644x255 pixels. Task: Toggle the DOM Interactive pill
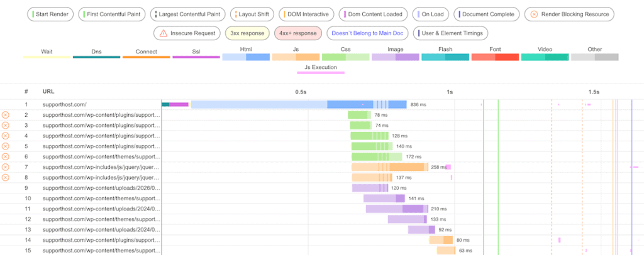point(306,14)
